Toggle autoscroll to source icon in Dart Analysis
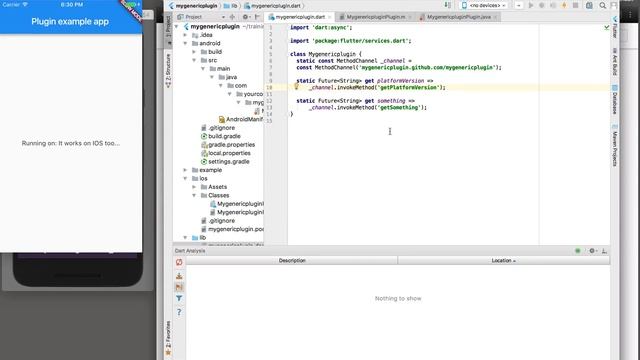 tap(179, 276)
